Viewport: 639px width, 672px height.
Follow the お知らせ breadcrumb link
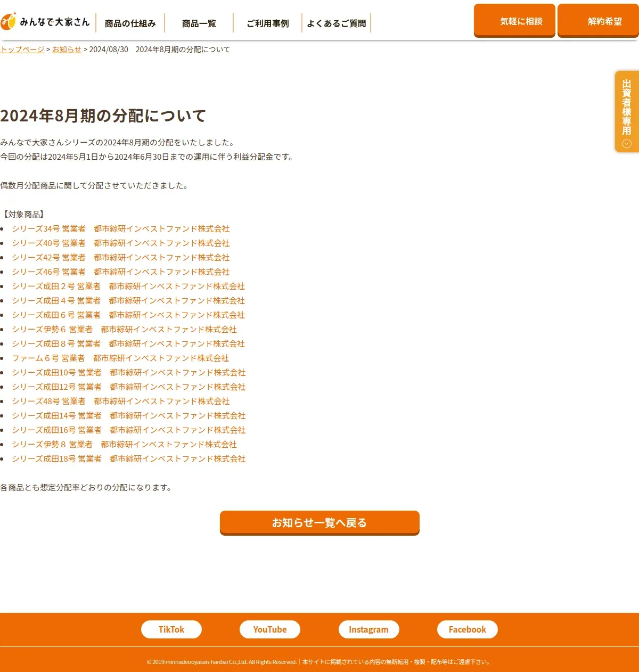67,50
